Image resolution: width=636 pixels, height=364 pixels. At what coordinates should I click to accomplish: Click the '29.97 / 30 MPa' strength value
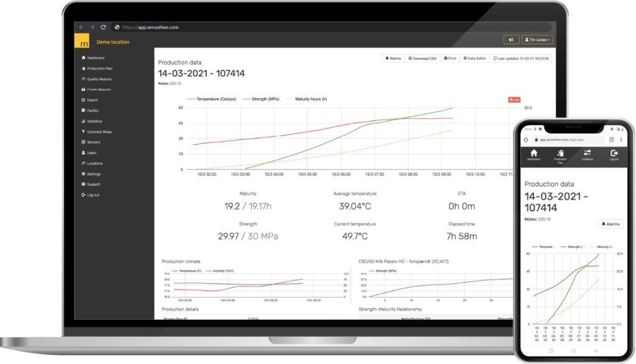point(248,236)
